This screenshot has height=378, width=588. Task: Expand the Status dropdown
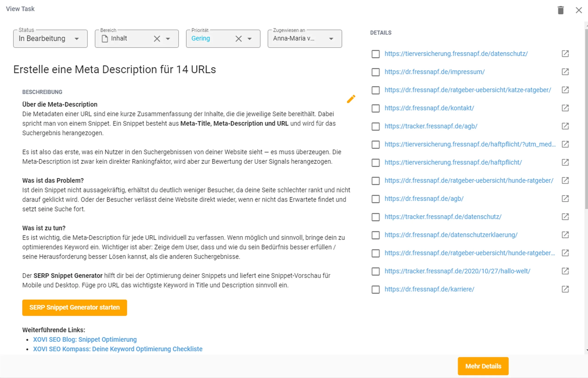(x=77, y=39)
